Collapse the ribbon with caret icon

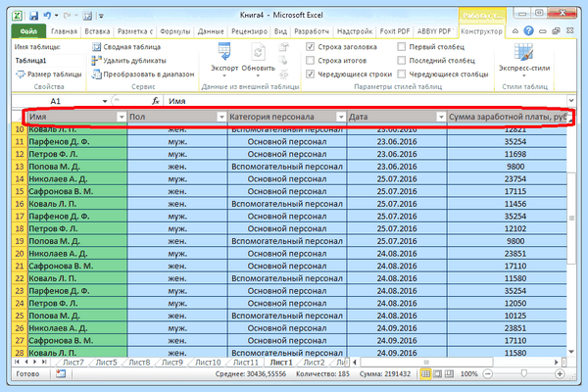pyautogui.click(x=515, y=31)
